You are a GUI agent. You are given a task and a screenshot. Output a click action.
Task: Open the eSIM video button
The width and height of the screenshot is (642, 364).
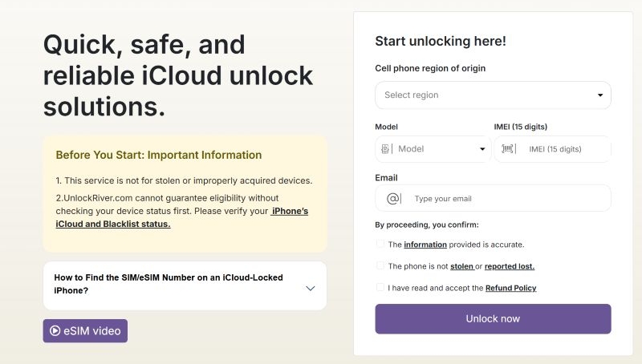(85, 330)
